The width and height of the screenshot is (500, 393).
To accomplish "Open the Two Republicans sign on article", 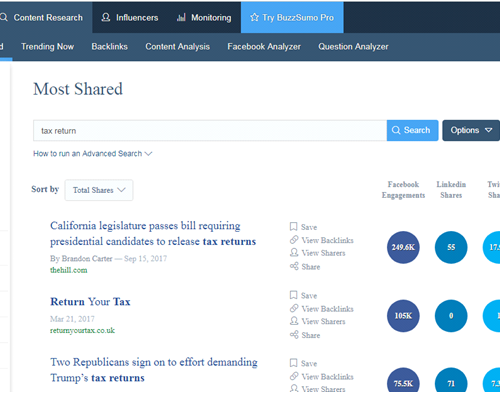I will (x=154, y=370).
